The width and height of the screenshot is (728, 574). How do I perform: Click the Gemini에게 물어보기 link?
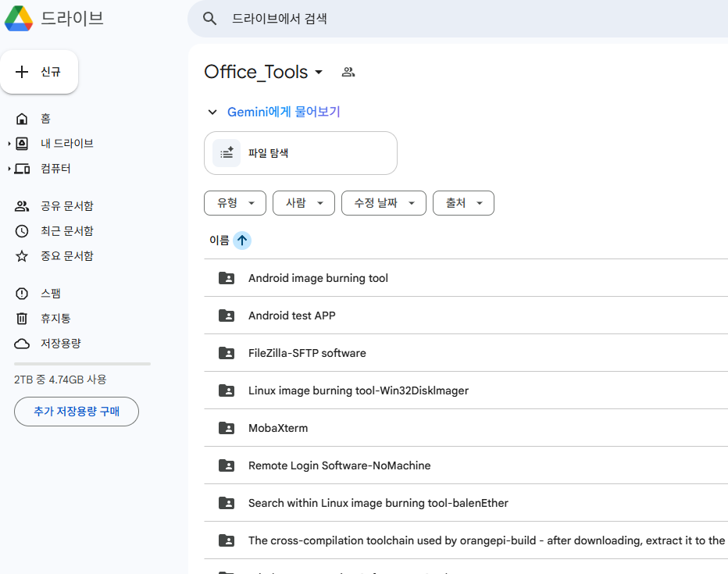[x=284, y=112]
